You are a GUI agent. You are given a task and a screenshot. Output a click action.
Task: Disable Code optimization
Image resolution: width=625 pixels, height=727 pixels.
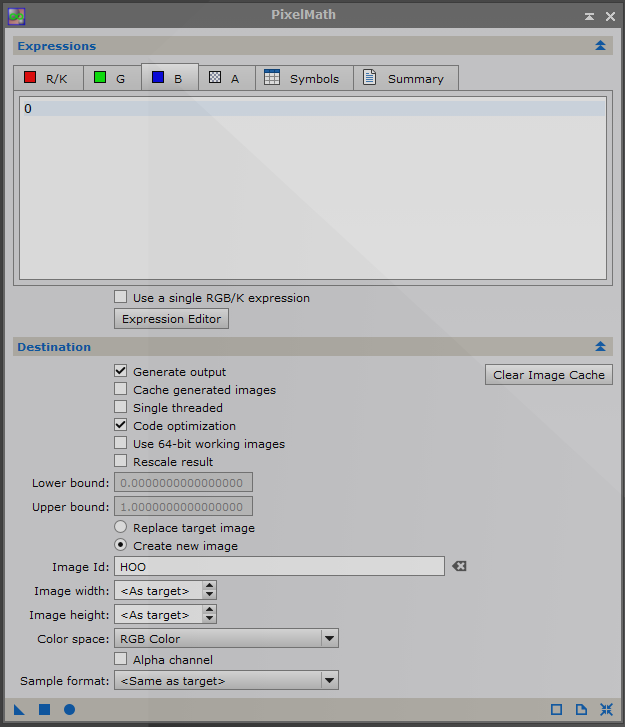click(x=121, y=425)
